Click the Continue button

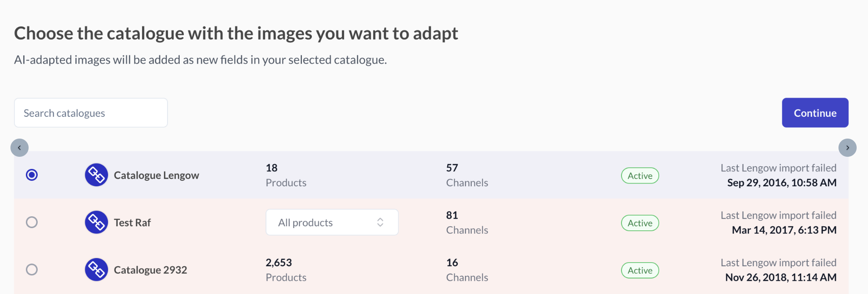coord(815,113)
